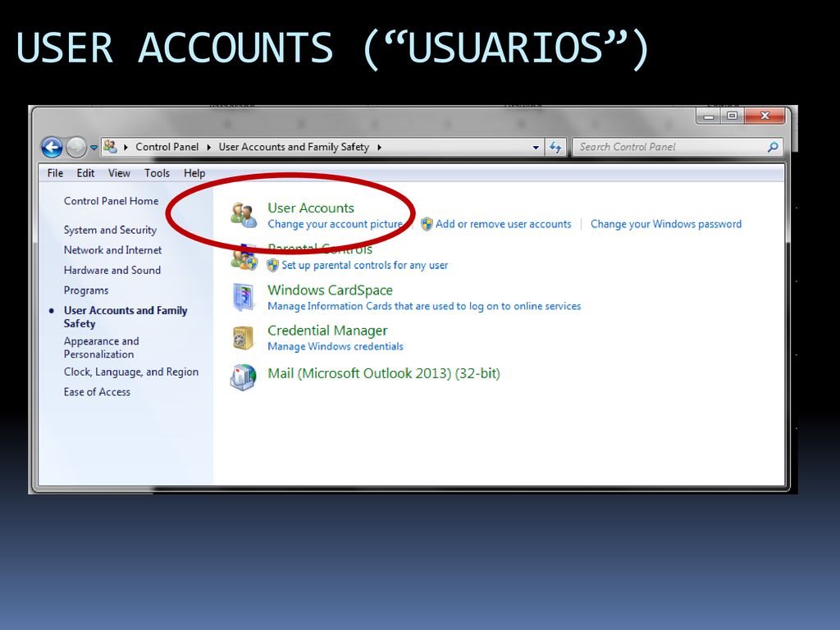Viewport: 840px width, 630px height.
Task: Click Control Panel in the breadcrumb
Action: pos(167,147)
